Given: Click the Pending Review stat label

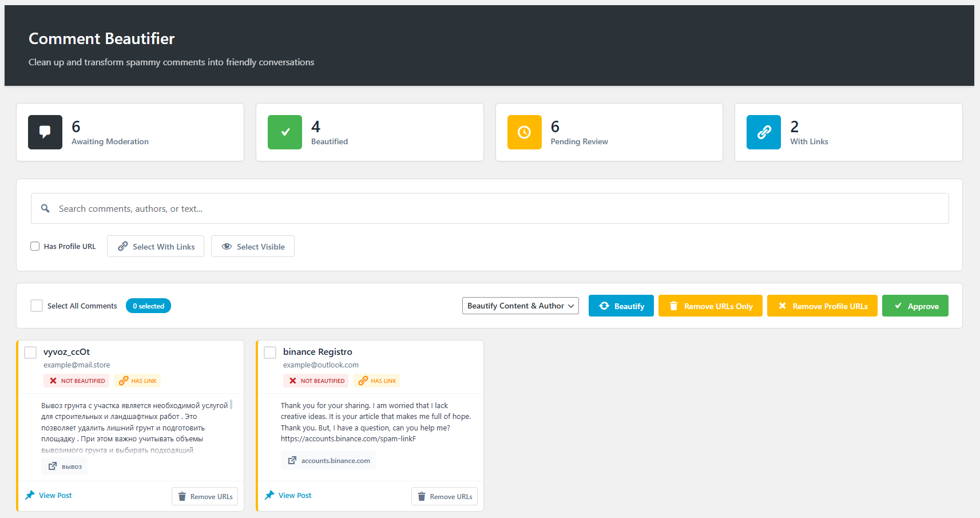Looking at the screenshot, I should point(580,141).
